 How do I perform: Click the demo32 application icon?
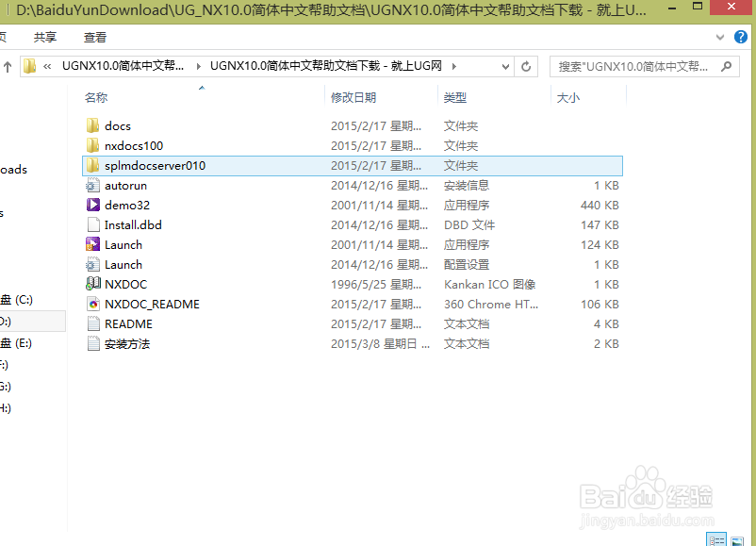pyautogui.click(x=92, y=205)
